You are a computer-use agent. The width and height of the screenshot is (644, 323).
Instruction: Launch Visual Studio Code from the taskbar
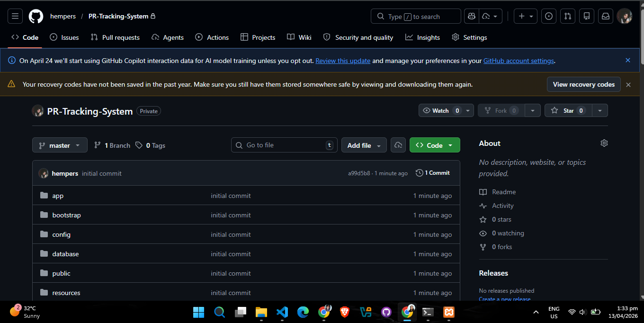[282, 312]
